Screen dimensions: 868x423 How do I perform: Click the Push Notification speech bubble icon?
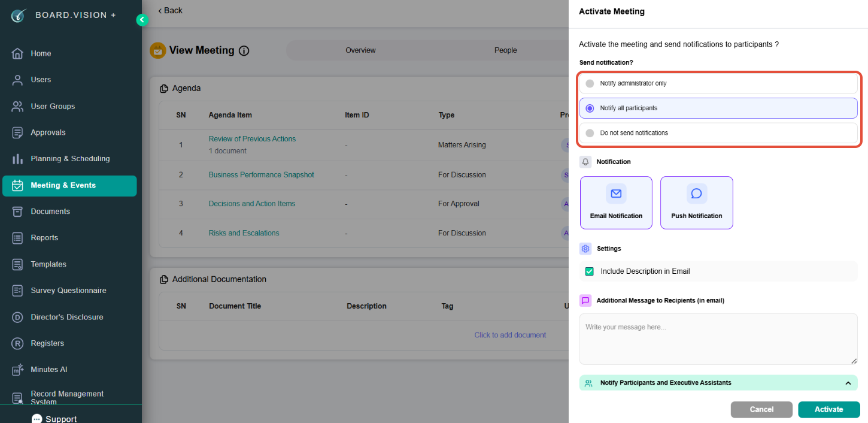click(696, 194)
